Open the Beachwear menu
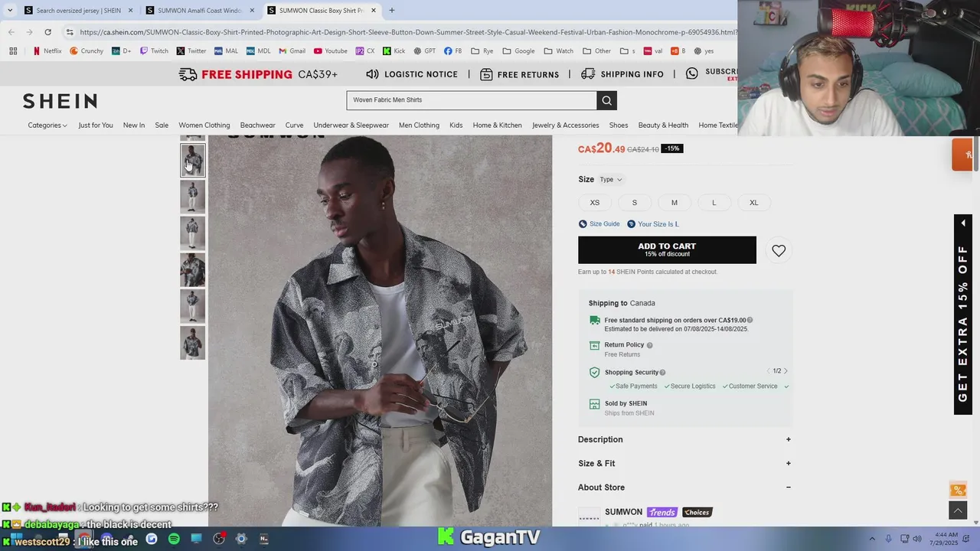980x551 pixels. pyautogui.click(x=257, y=126)
